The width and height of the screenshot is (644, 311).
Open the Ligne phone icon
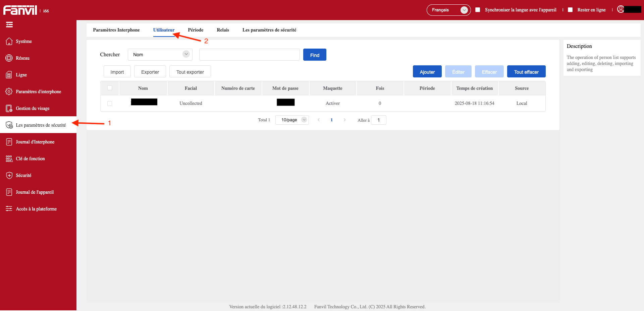(x=9, y=75)
